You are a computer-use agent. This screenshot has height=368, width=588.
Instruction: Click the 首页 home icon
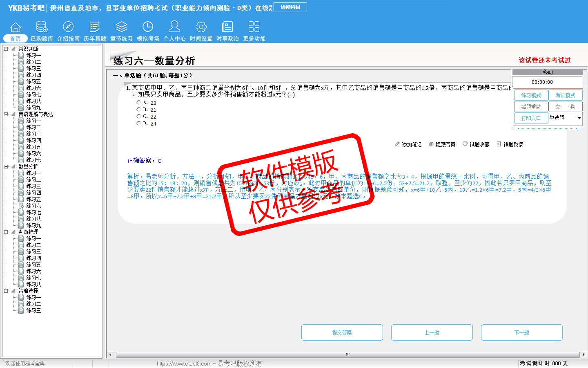(16, 27)
